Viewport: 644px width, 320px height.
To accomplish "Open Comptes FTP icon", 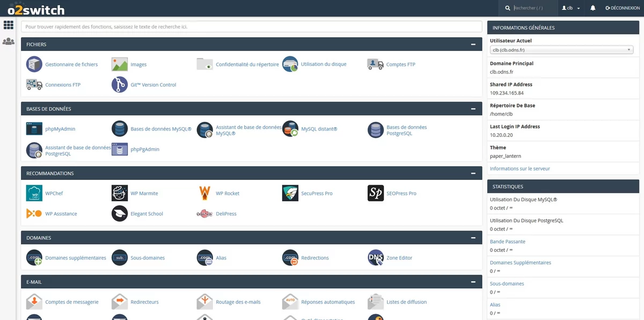I will click(376, 64).
